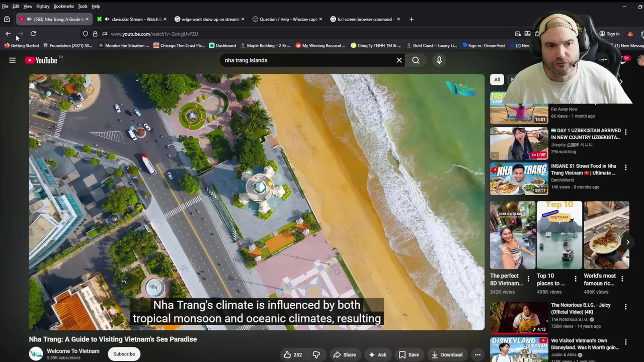Go back to the previous page
This screenshot has height=362, width=644.
point(8,34)
